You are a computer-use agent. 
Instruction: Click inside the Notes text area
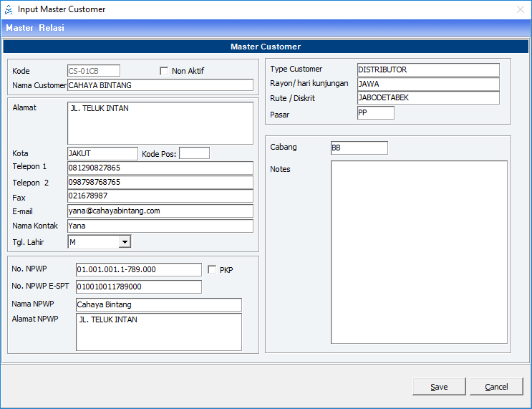419,252
